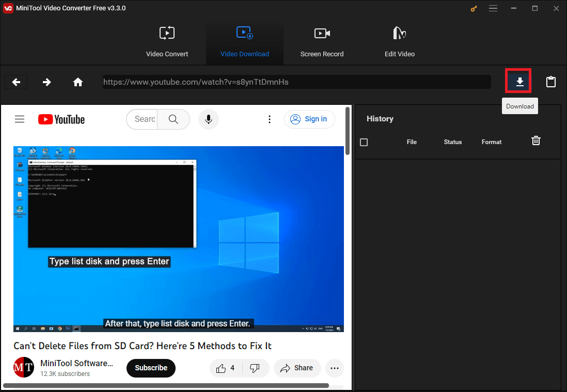This screenshot has width=567, height=392.
Task: Click the video player thumbnail
Action: coord(179,239)
